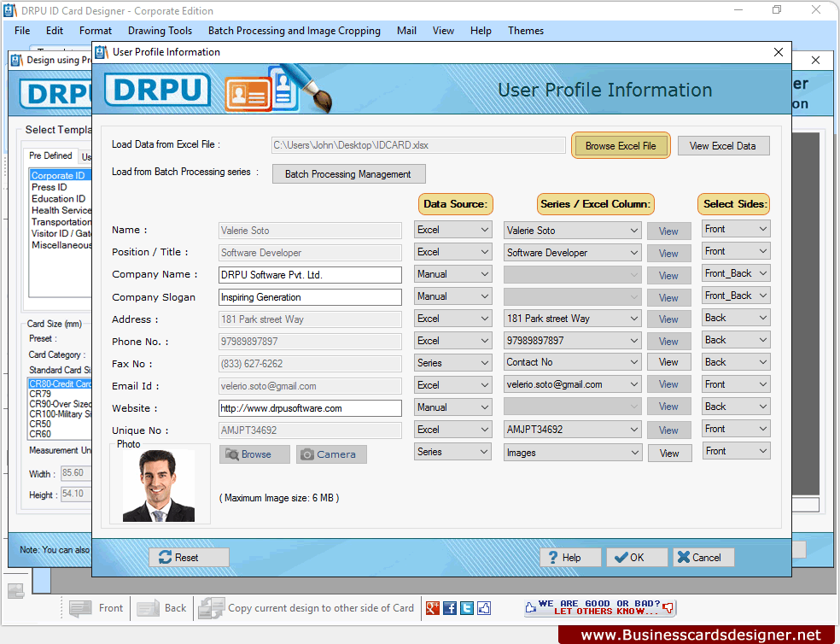Viewport: 840px width, 644px height.
Task: Expand the Fax No data source dropdown
Action: pos(453,363)
